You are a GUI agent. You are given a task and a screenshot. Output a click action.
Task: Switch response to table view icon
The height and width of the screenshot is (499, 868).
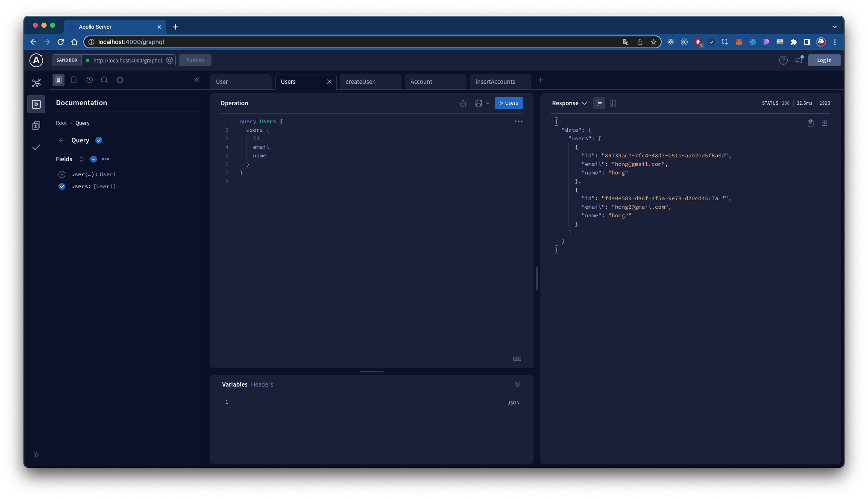pyautogui.click(x=613, y=103)
